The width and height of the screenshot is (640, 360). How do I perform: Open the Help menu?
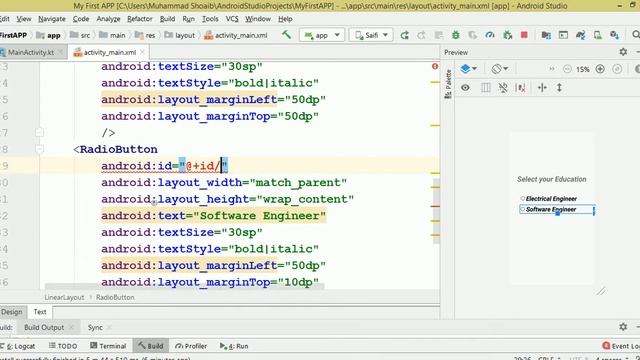tap(285, 19)
